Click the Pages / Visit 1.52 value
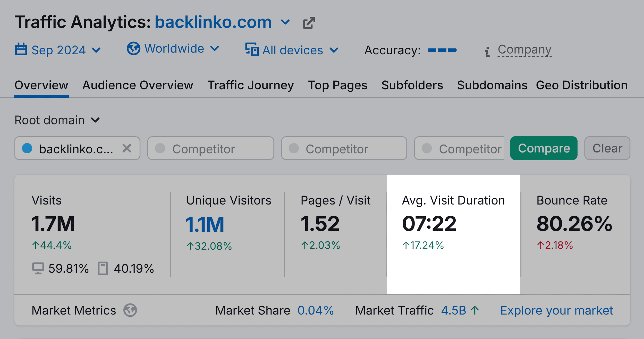 click(x=320, y=224)
